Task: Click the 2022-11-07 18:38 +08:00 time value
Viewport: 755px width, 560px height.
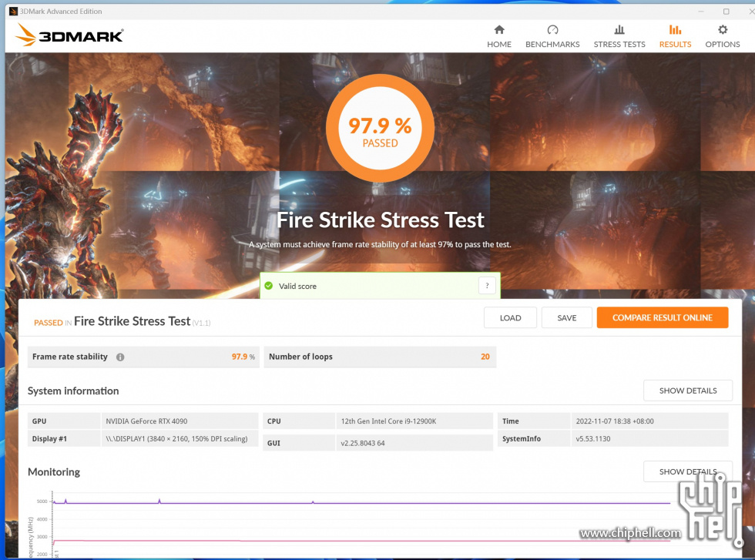Action: tap(615, 421)
